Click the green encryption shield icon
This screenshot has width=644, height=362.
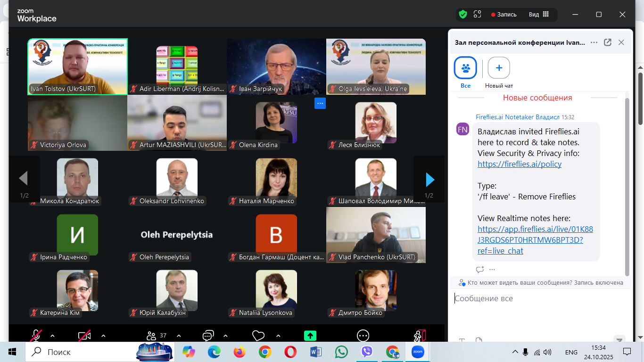click(463, 14)
